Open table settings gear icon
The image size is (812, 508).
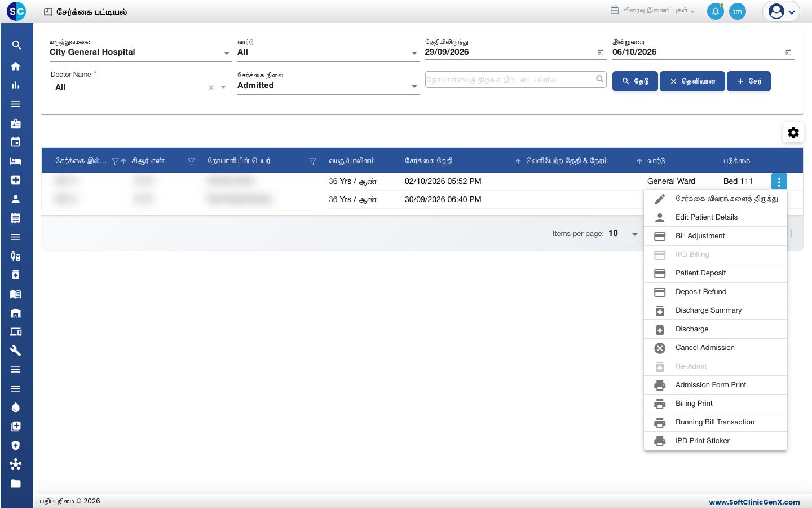pyautogui.click(x=793, y=133)
